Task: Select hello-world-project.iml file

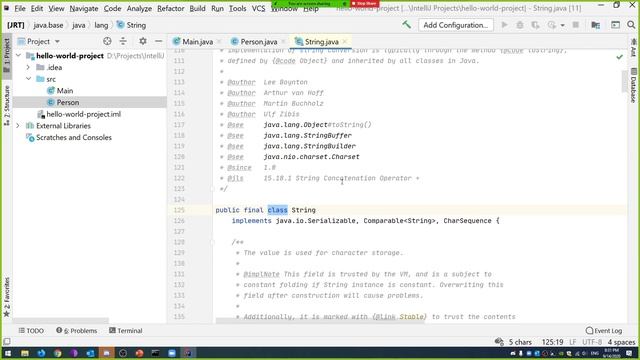Action: tap(83, 114)
